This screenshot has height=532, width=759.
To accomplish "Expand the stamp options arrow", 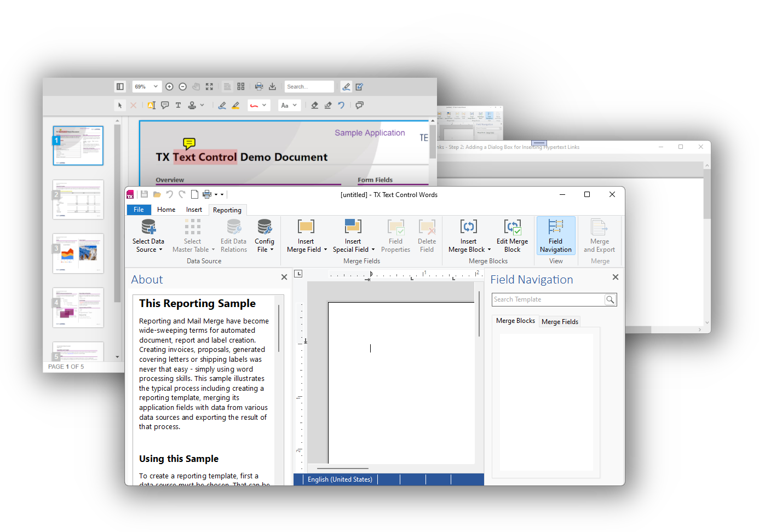I will point(202,105).
